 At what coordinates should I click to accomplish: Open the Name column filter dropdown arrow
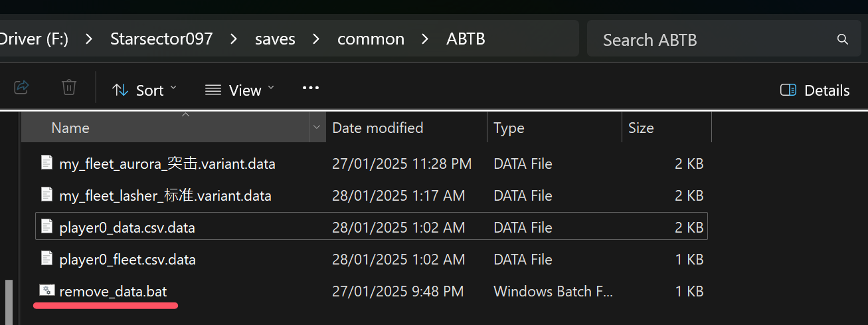pos(317,128)
